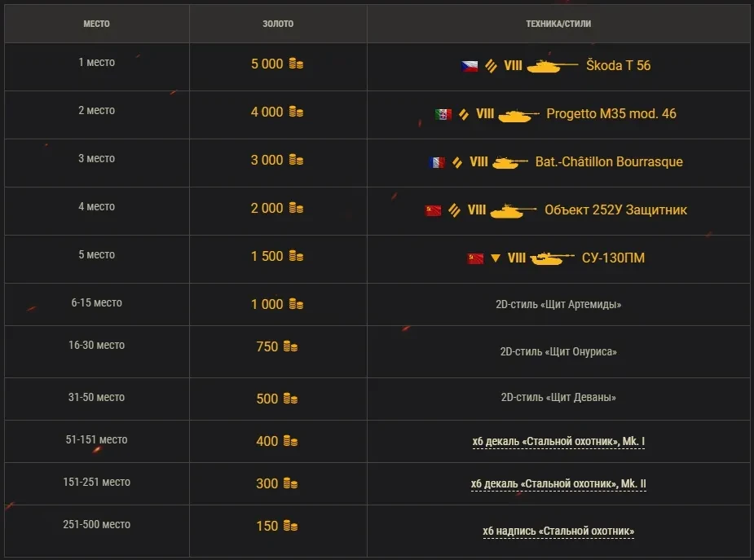
Task: Open the x6 надпись «Стальной охотник» link
Action: 558,531
